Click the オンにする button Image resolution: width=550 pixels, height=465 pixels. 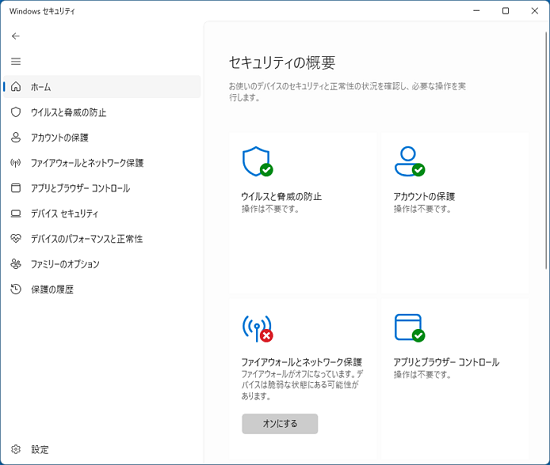[x=280, y=424]
